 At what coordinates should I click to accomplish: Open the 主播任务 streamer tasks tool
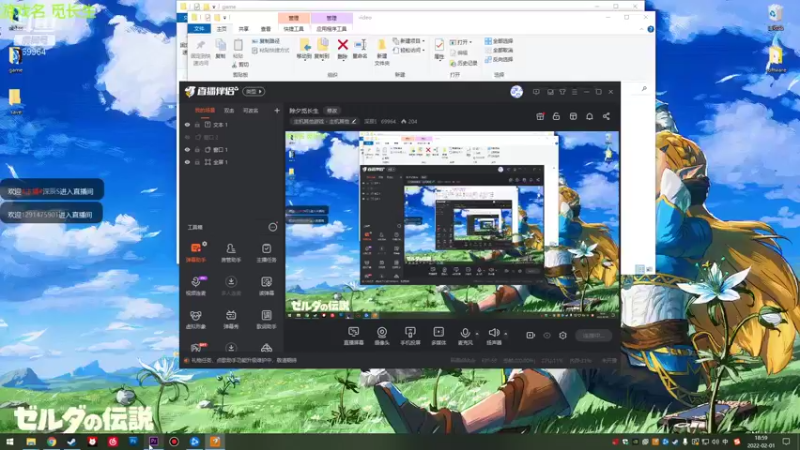(x=266, y=252)
